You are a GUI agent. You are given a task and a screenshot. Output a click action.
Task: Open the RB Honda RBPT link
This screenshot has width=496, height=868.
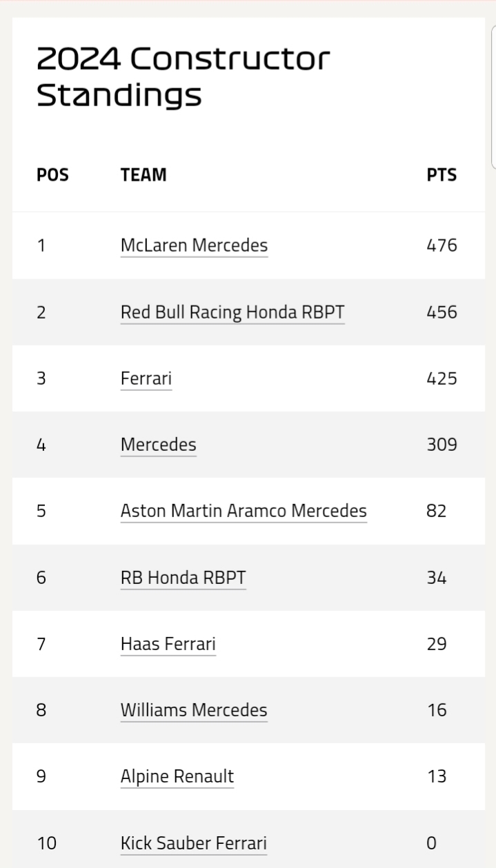(183, 578)
